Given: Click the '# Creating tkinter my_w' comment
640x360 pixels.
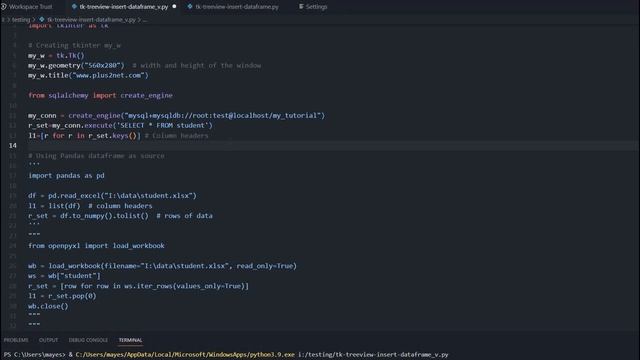Looking at the screenshot, I should click(x=74, y=45).
